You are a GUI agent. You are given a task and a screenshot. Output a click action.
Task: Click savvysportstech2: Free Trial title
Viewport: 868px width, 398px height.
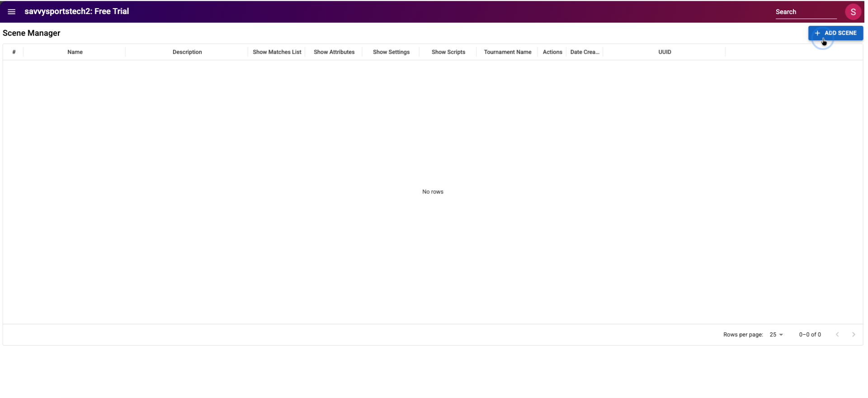tap(77, 11)
